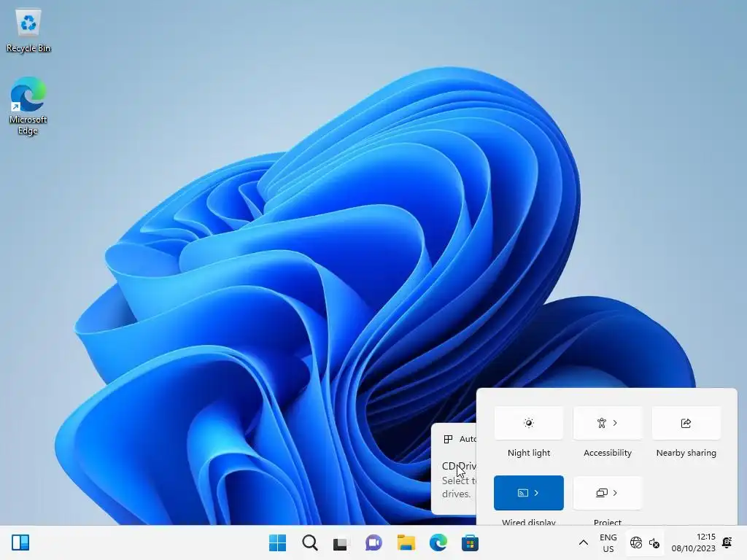This screenshot has height=560, width=747.
Task: Open Microsoft Store from the taskbar
Action: pyautogui.click(x=470, y=542)
